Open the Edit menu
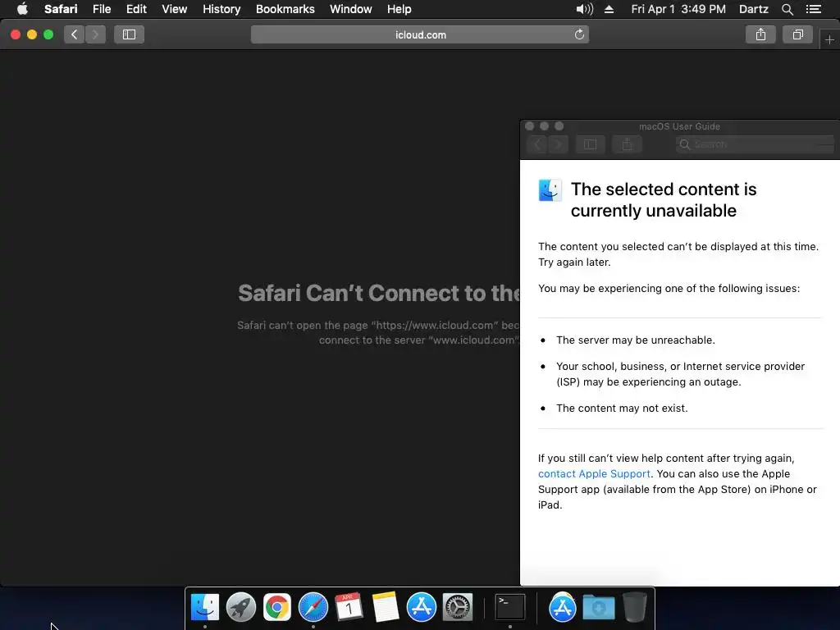This screenshot has width=840, height=630. [136, 9]
